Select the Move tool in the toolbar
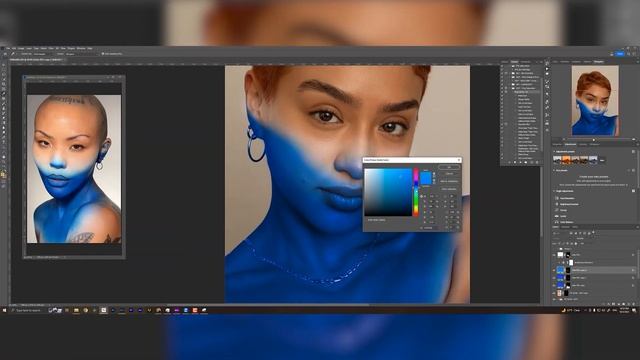The height and width of the screenshot is (360, 640). [x=4, y=65]
